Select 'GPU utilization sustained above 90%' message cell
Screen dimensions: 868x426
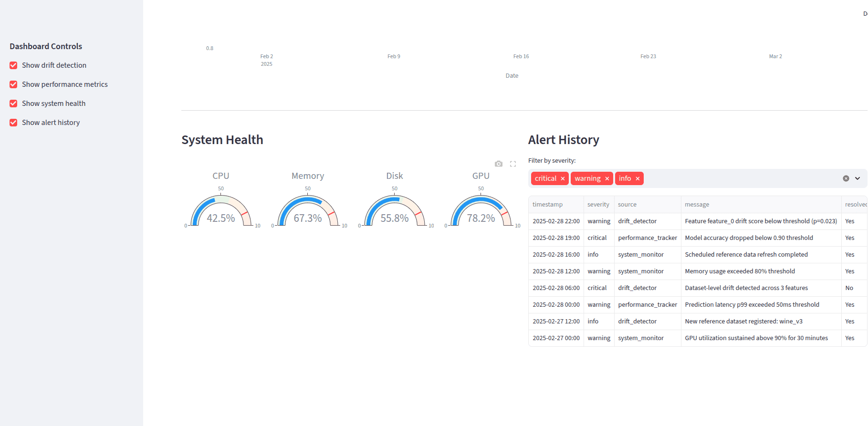761,338
